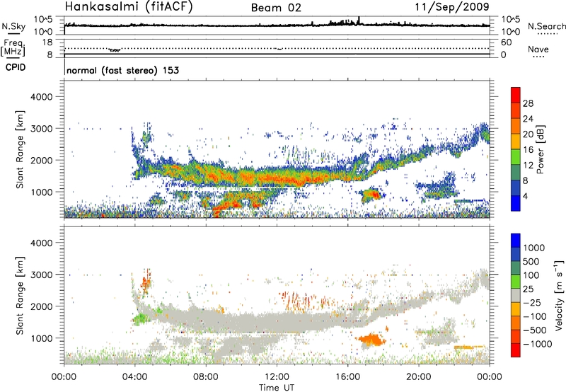The image size is (566, 392).
Task: Pick the yellow 16-20 dB power colorbar segment
Action: point(516,142)
